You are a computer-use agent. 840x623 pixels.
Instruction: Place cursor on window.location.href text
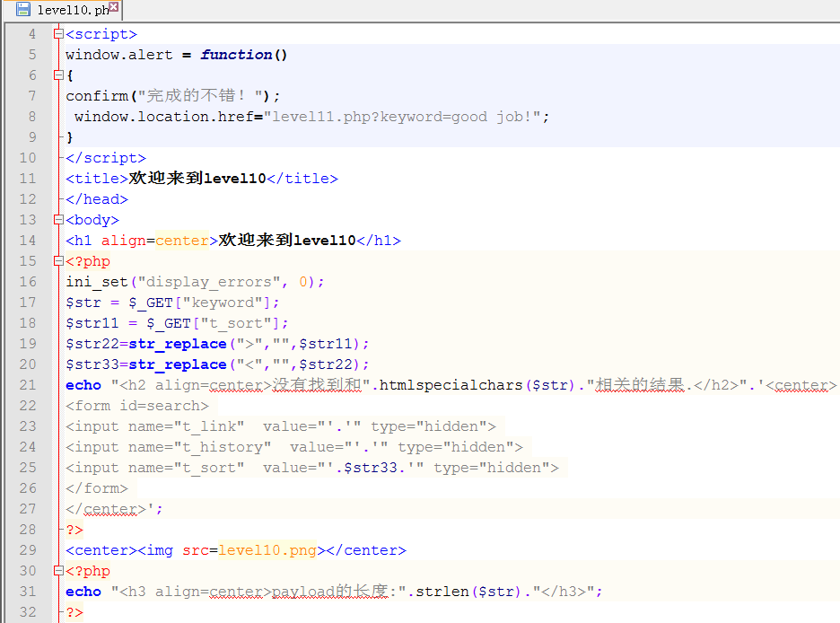tap(167, 117)
